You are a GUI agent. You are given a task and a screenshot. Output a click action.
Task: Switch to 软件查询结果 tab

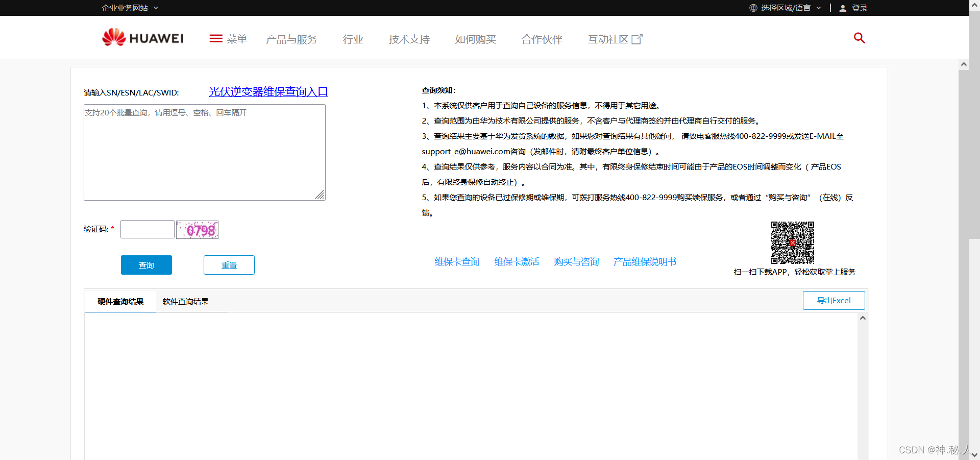(186, 301)
